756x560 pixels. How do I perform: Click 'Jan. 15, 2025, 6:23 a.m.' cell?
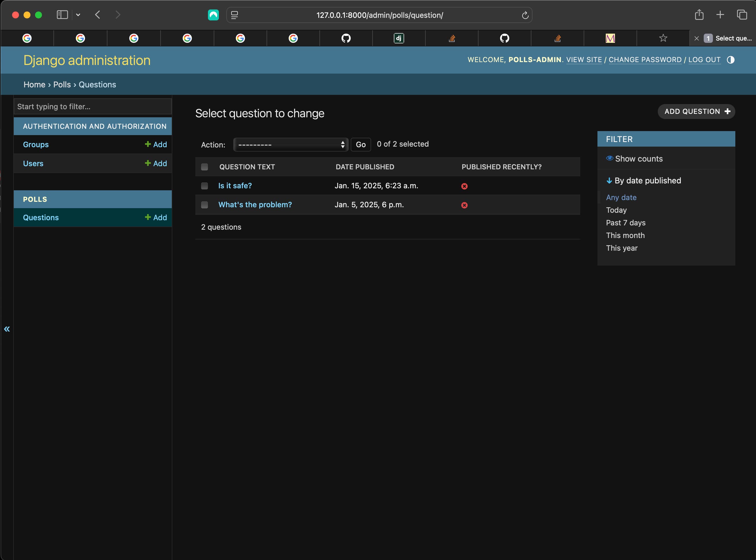[x=376, y=186]
